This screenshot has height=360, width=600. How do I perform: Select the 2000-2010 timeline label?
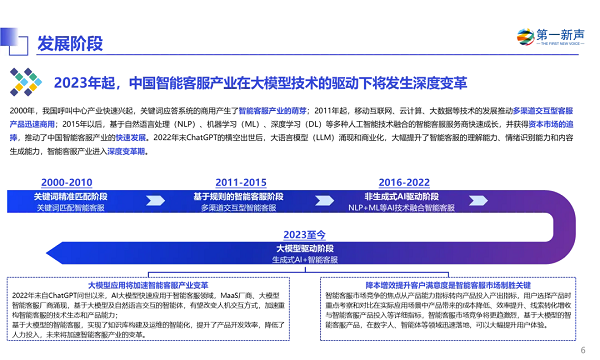point(67,182)
